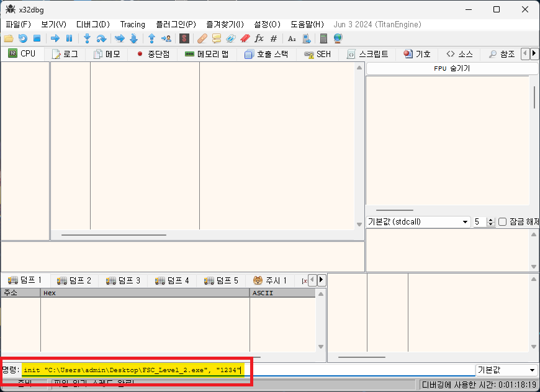Open the Scylla icon in toolbar
The image size is (540, 392).
click(184, 38)
